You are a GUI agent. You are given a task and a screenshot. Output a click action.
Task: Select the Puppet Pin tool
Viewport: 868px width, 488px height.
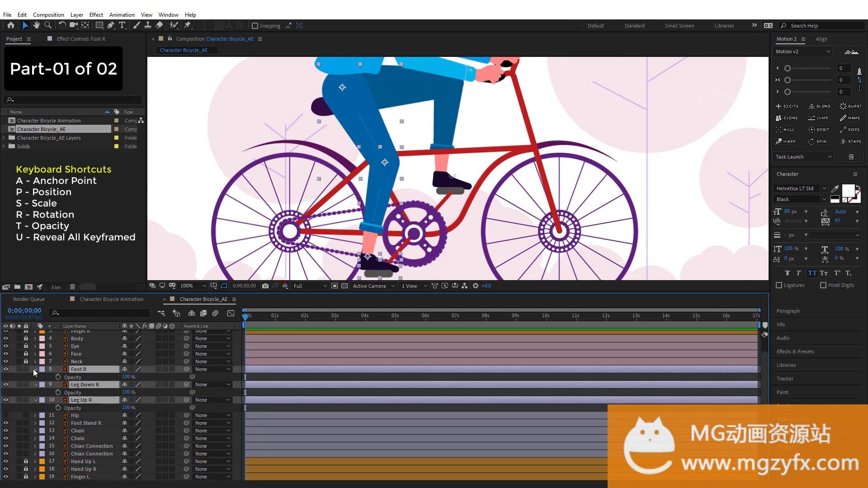point(188,25)
